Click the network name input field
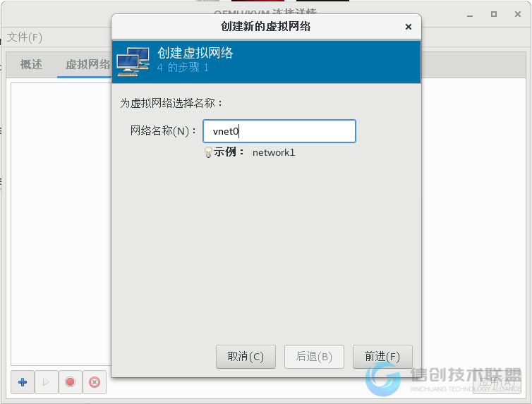Viewport: 532px width, 404px height. 279,131
